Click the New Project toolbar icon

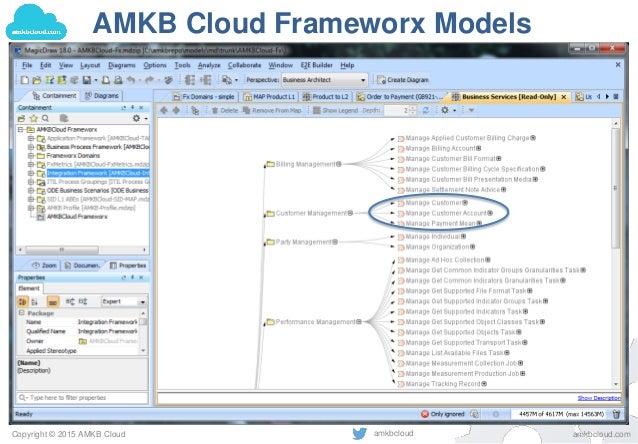25,80
